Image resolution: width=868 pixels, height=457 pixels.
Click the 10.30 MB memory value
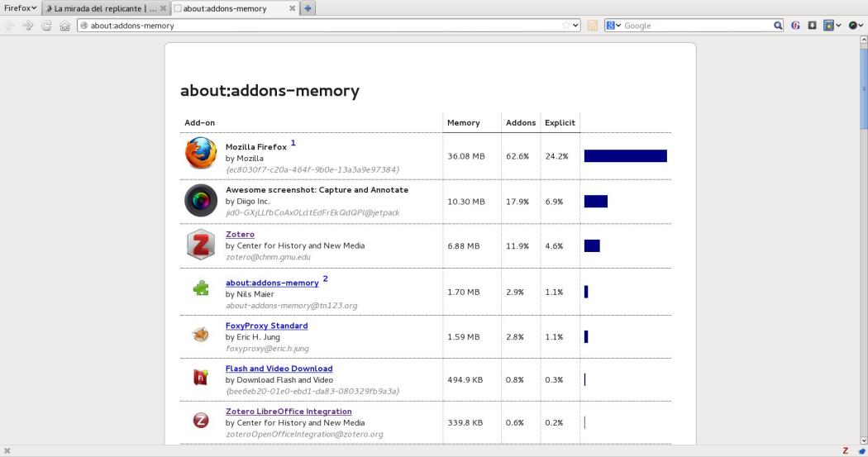pos(466,202)
